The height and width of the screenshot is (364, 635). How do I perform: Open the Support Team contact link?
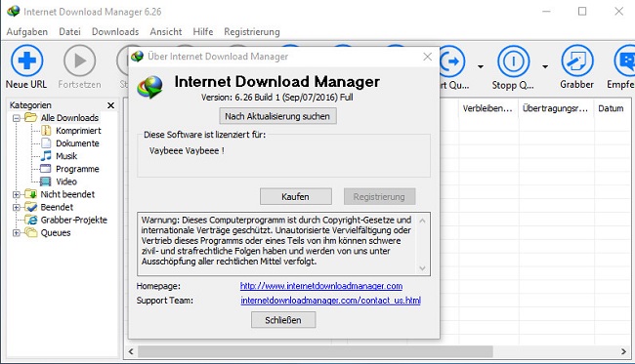point(330,301)
